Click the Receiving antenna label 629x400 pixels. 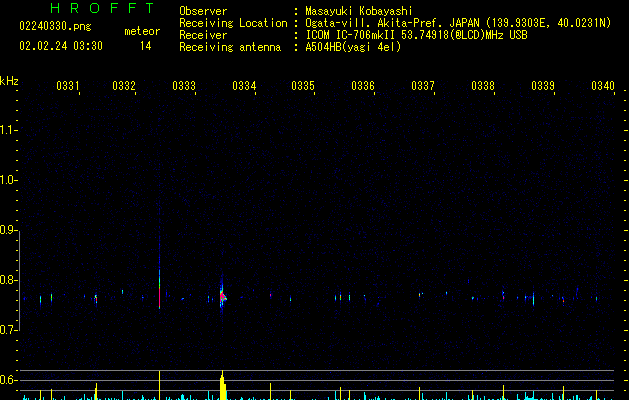[230, 47]
